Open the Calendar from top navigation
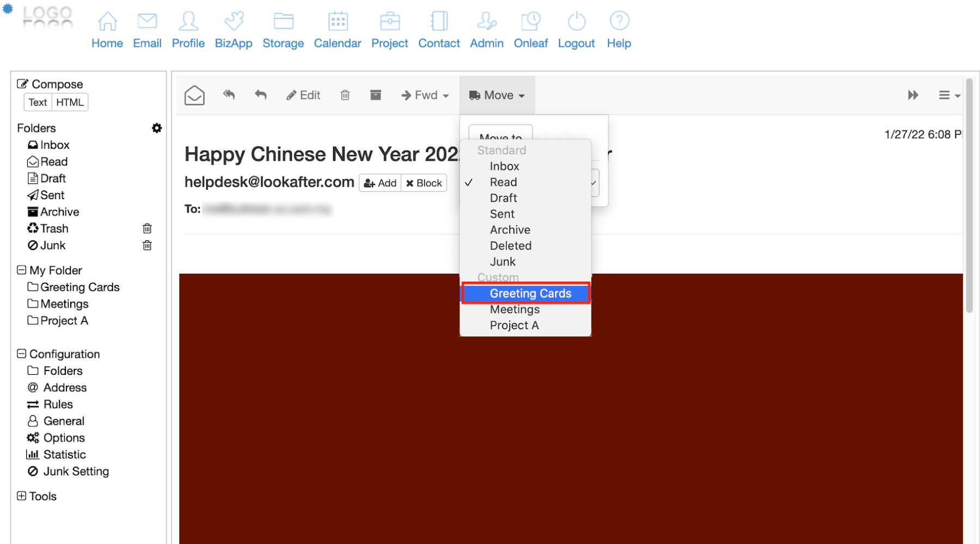Screen dimensions: 980x544 tap(337, 30)
